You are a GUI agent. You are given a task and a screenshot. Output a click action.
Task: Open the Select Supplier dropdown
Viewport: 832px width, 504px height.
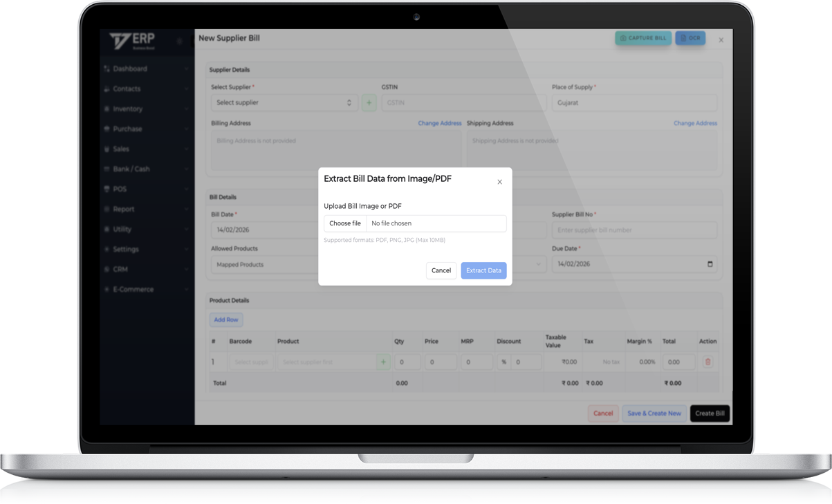click(x=284, y=103)
